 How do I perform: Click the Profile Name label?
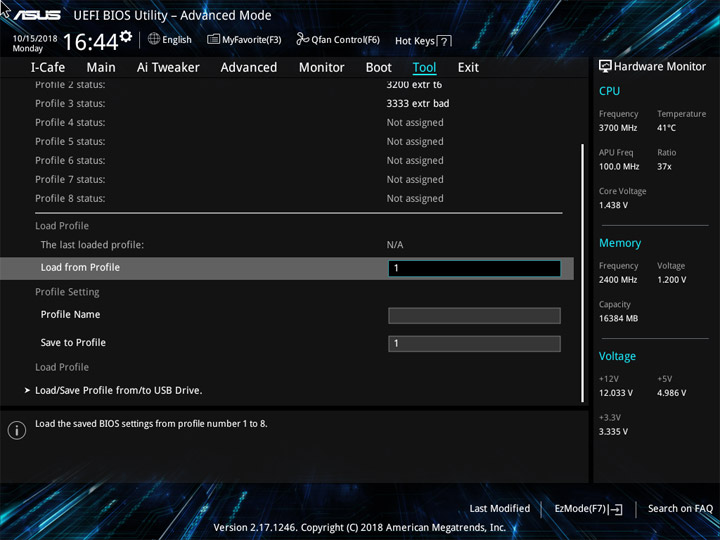pos(70,315)
